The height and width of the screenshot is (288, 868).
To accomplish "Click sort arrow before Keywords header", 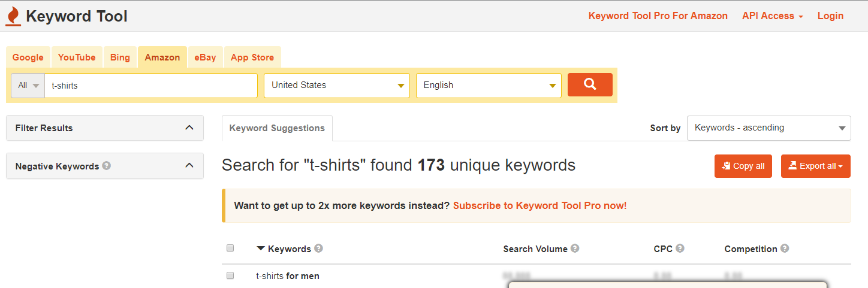I will coord(261,248).
